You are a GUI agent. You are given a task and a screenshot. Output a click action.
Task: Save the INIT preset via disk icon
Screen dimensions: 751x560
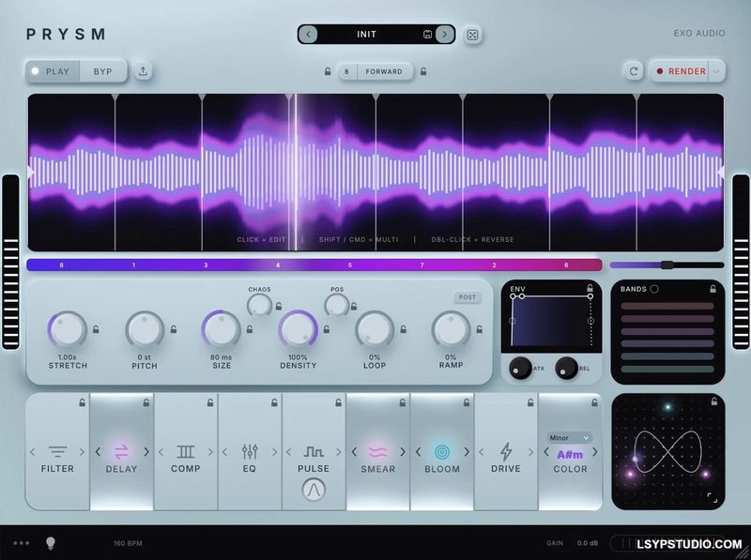tap(428, 35)
